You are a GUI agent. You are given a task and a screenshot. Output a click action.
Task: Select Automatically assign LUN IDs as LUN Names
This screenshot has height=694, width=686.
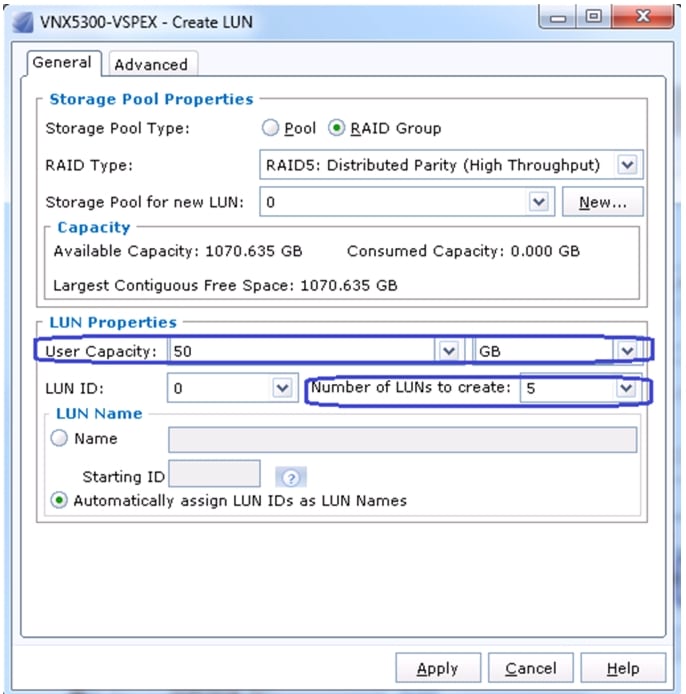(59, 500)
